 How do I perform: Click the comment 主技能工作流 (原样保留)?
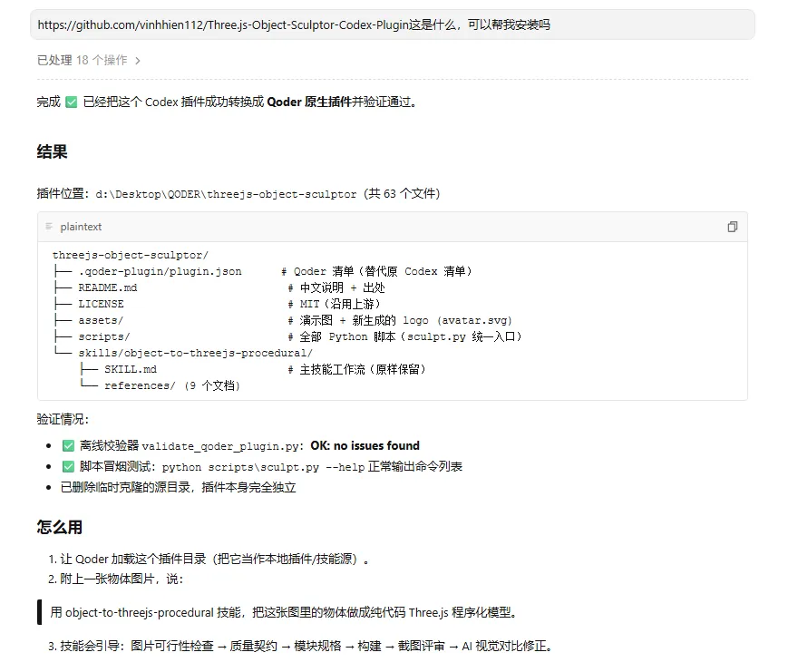(x=357, y=369)
